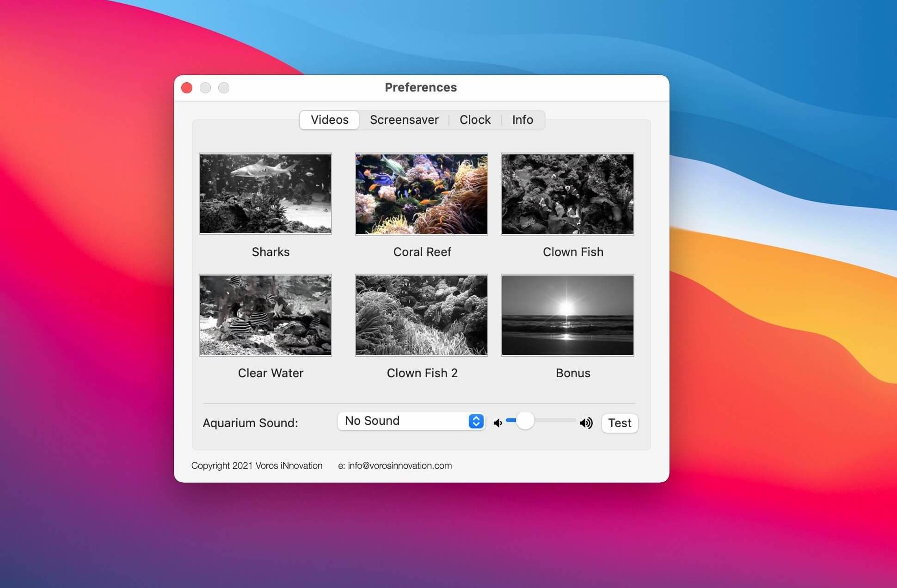Click the Preferences window title bar
Image resolution: width=897 pixels, height=588 pixels.
[x=420, y=87]
